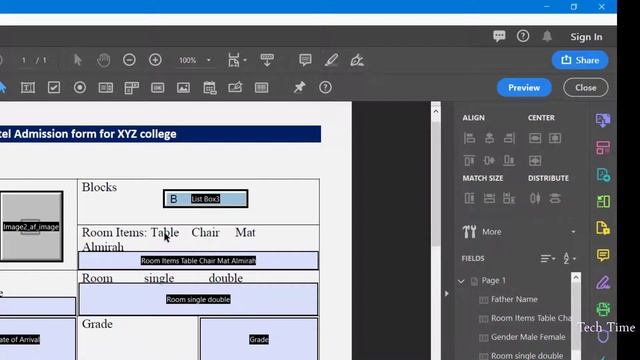This screenshot has height=360, width=640.
Task: Open Fill & Sign in right sidebar
Action: (603, 282)
